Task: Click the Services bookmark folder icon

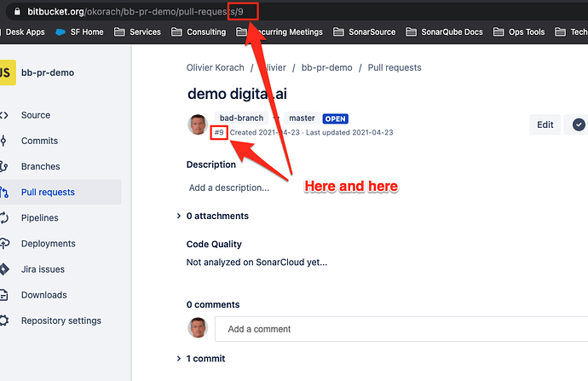Action: point(119,32)
